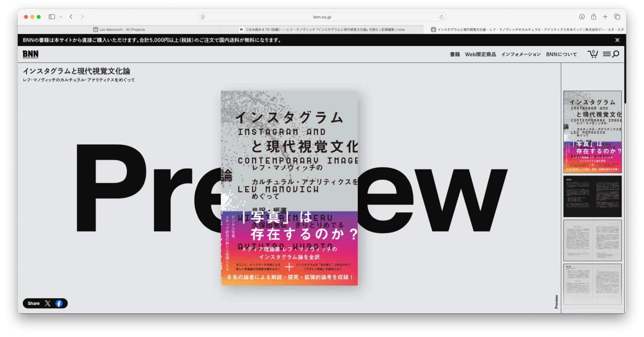The width and height of the screenshot is (644, 337).
Task: Select the book cover thumbnail in the preview strip
Action: click(x=592, y=132)
